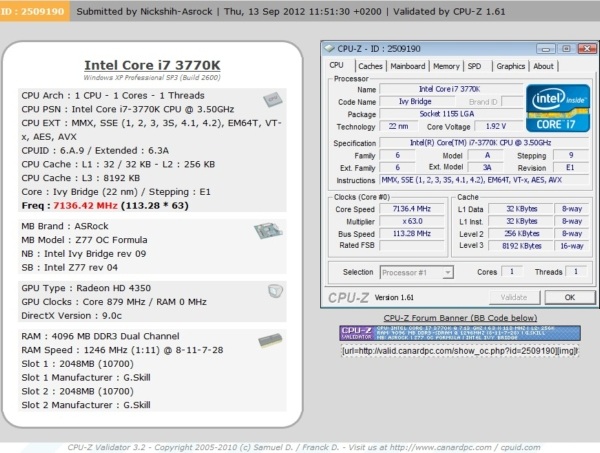Click the Bus Speed 113.28 MHz field
Viewport: 600px width, 453px height.
click(x=412, y=233)
